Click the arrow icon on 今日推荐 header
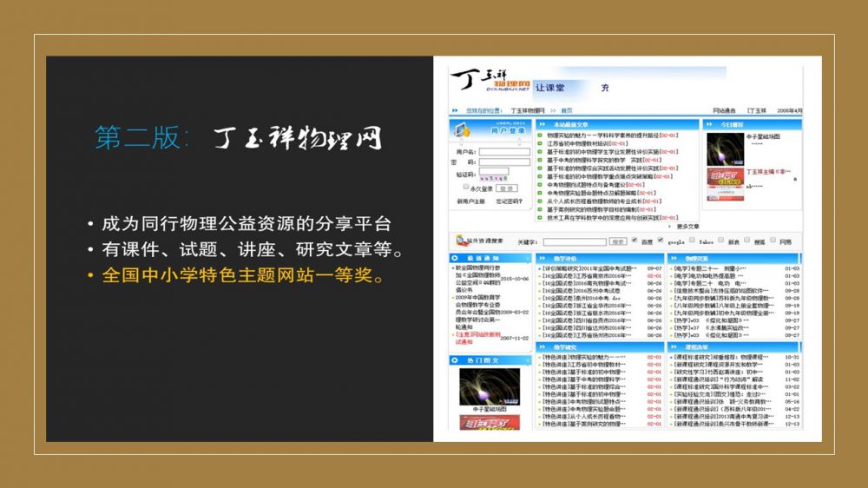Screen dimensions: 868x488 [710, 125]
